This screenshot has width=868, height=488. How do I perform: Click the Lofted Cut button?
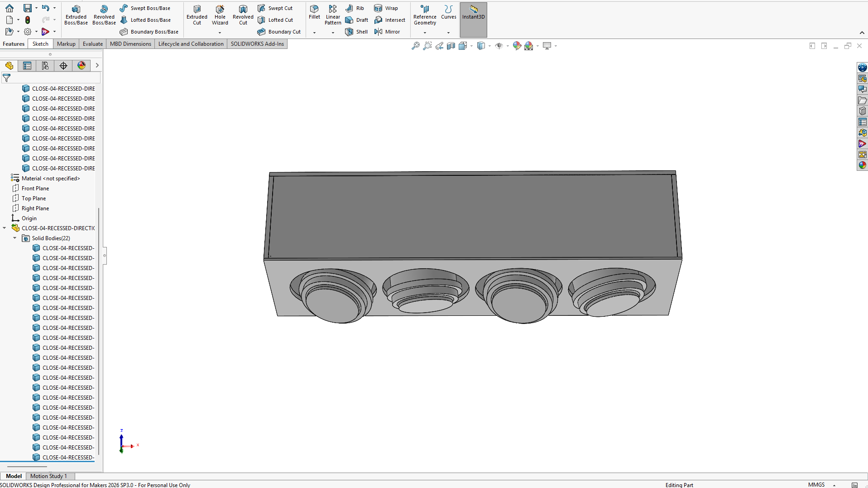275,20
